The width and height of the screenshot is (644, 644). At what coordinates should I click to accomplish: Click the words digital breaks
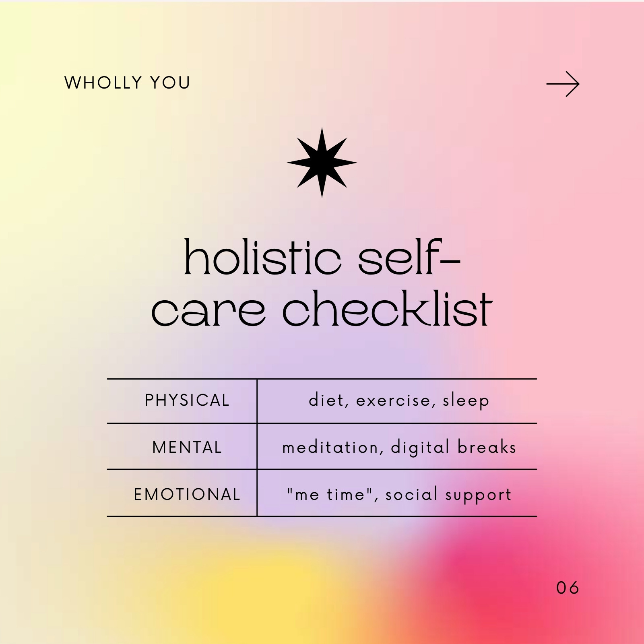click(454, 448)
